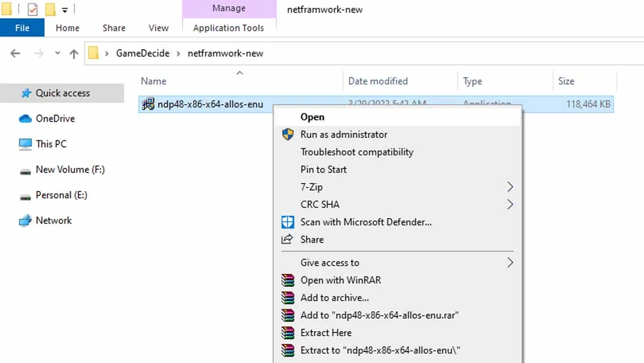Select OneDrive in navigation pane

(55, 119)
